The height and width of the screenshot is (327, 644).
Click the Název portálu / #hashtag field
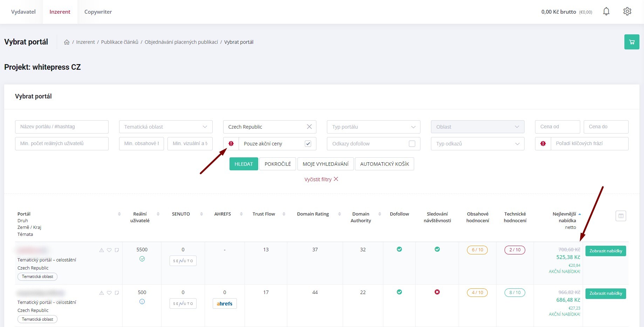[x=62, y=127]
